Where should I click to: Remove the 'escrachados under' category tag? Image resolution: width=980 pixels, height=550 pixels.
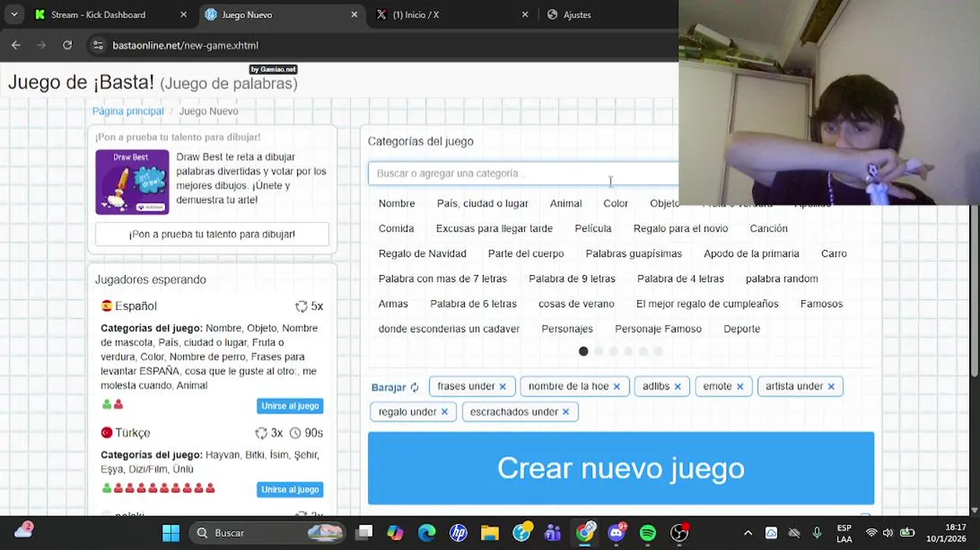click(x=566, y=412)
